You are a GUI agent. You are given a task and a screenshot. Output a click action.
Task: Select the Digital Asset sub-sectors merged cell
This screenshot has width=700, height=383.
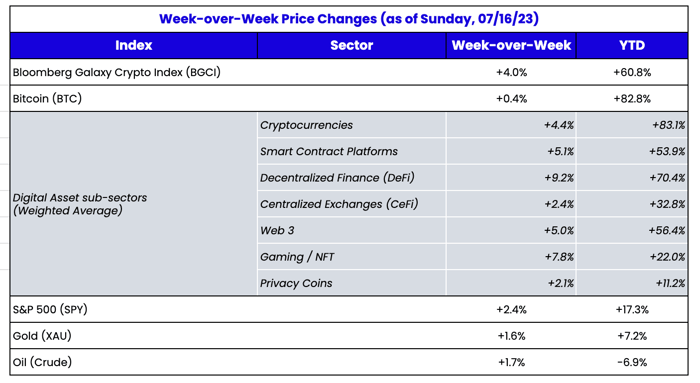133,204
